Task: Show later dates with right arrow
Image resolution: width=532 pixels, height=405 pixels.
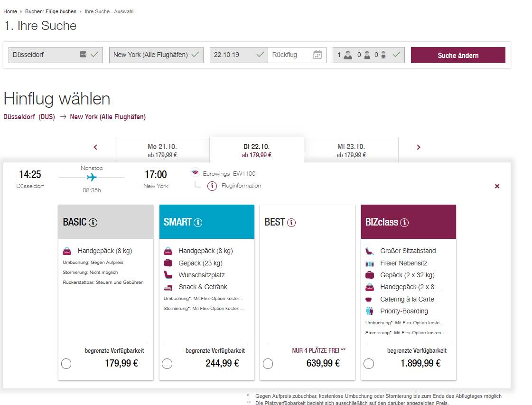Action: (x=418, y=147)
